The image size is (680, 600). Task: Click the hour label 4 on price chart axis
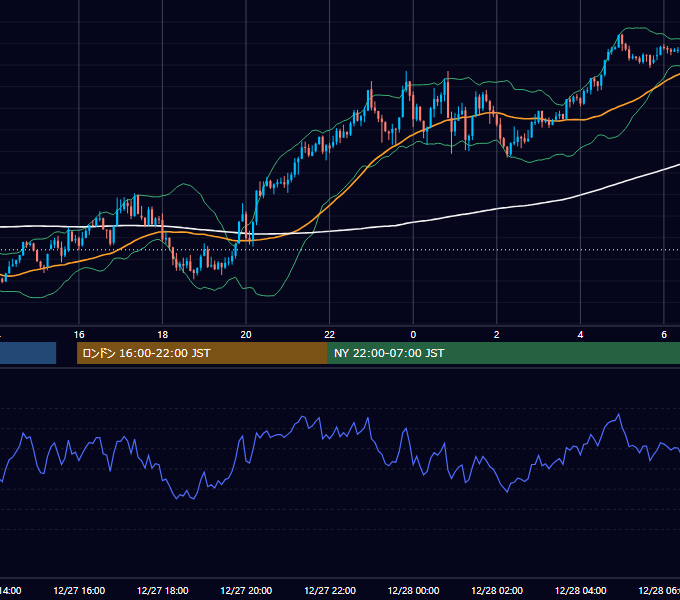tap(580, 335)
